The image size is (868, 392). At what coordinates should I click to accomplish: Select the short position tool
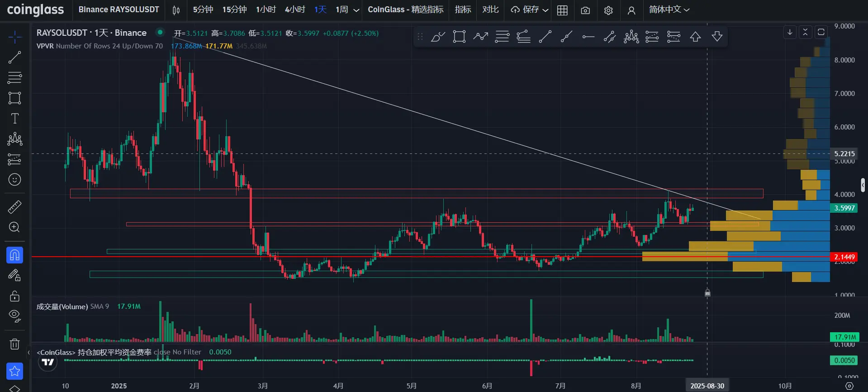coord(674,37)
